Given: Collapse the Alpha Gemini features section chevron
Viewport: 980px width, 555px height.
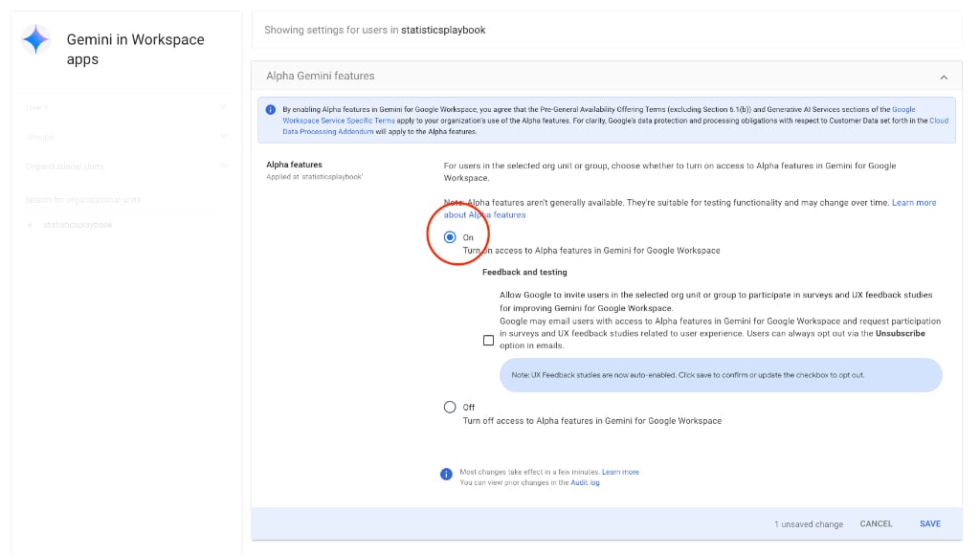Looking at the screenshot, I should tap(944, 78).
